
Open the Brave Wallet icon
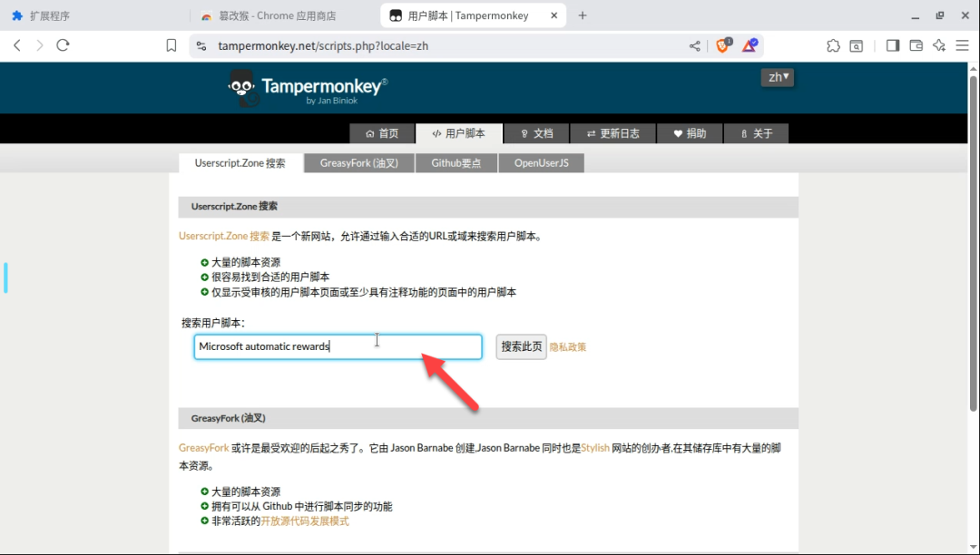pyautogui.click(x=916, y=45)
